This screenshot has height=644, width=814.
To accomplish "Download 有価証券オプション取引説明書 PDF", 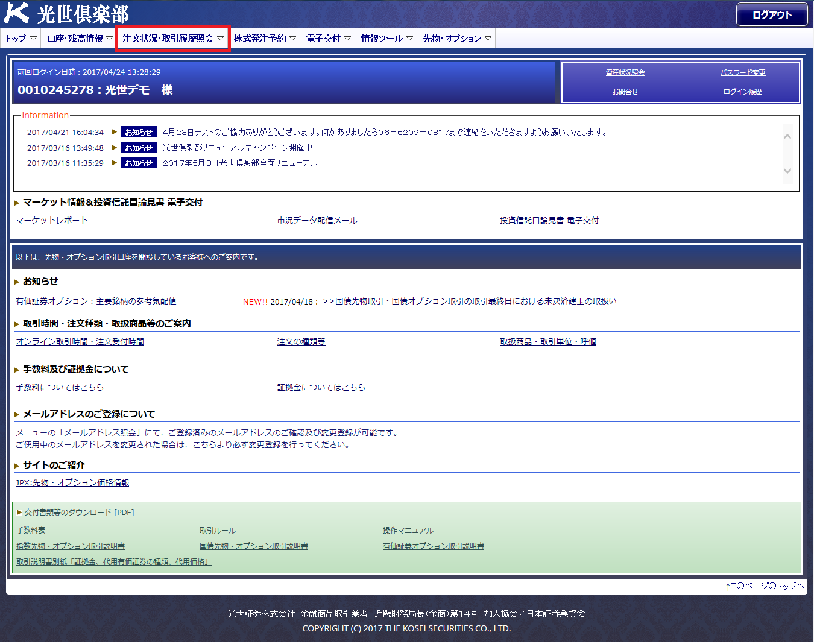I will [434, 546].
